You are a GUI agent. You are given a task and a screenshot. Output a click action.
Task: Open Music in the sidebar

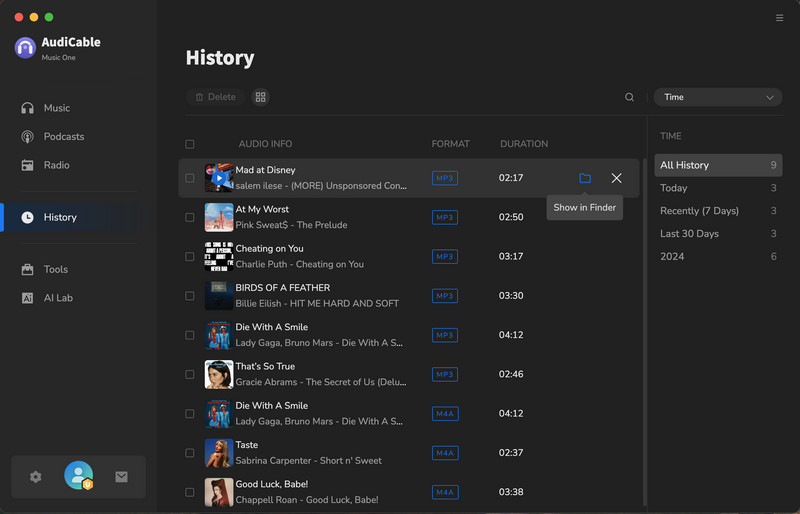(x=57, y=108)
